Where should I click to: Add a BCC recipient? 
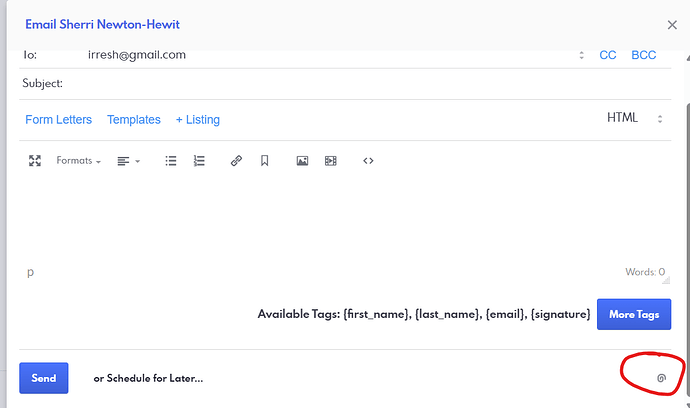point(644,55)
